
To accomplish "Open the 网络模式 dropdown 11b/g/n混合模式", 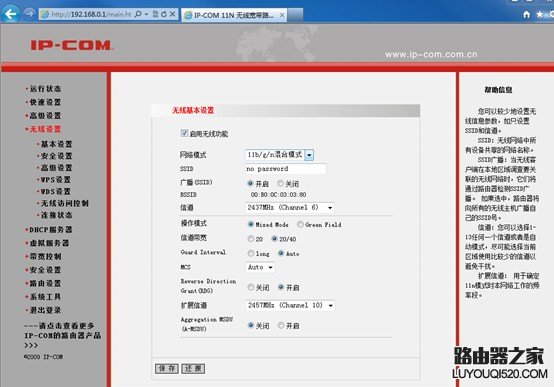I will tap(279, 155).
